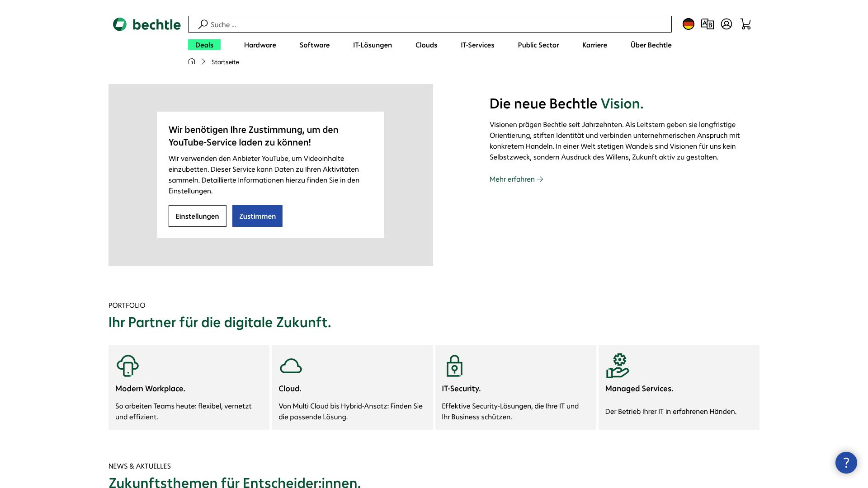Expand the IT-Lösungen navigation menu
Viewport: 868px width, 488px height.
373,45
